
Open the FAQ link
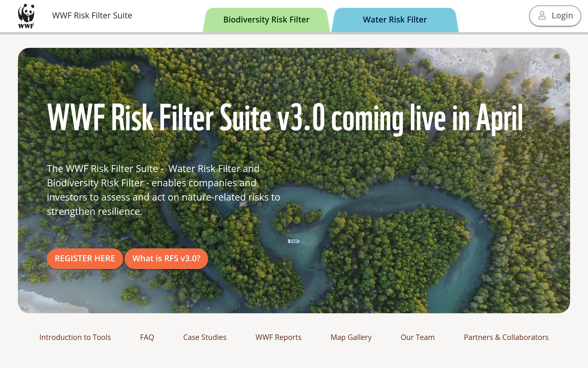pyautogui.click(x=147, y=337)
